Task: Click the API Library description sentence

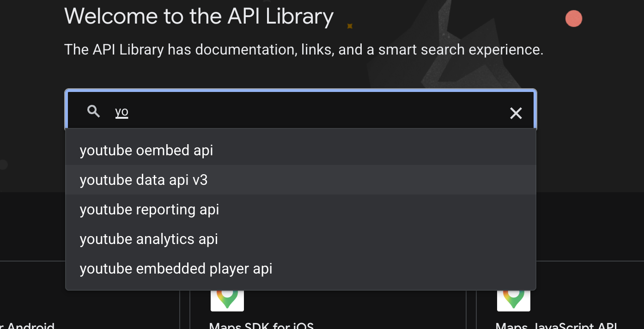Action: click(304, 49)
